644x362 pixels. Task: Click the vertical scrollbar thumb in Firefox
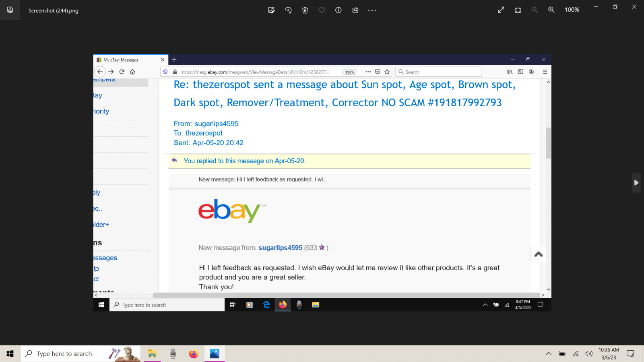pyautogui.click(x=548, y=143)
